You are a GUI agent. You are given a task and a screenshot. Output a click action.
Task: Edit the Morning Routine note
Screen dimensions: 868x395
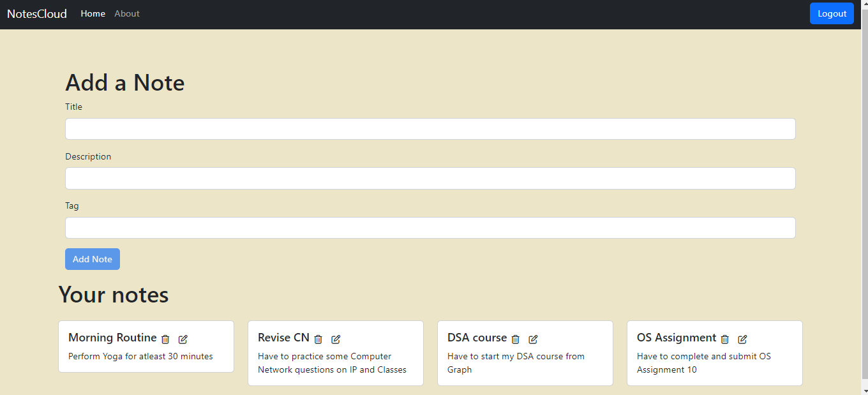click(x=183, y=339)
